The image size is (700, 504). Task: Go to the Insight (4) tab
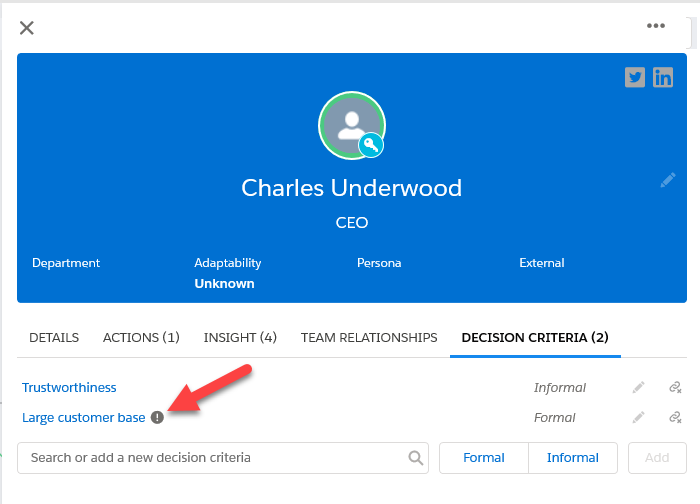(240, 337)
